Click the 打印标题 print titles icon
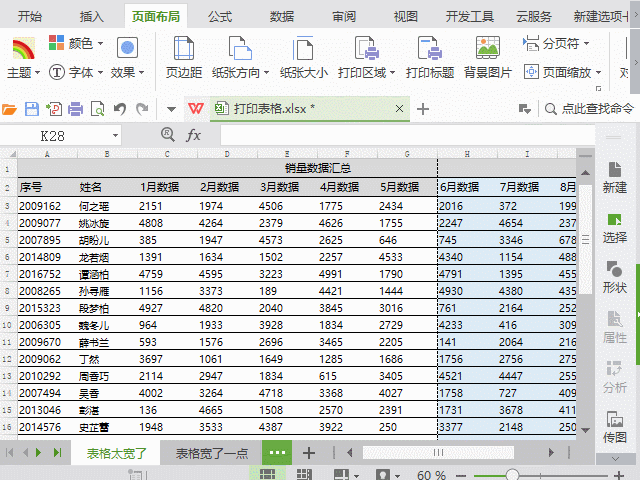 coord(429,48)
